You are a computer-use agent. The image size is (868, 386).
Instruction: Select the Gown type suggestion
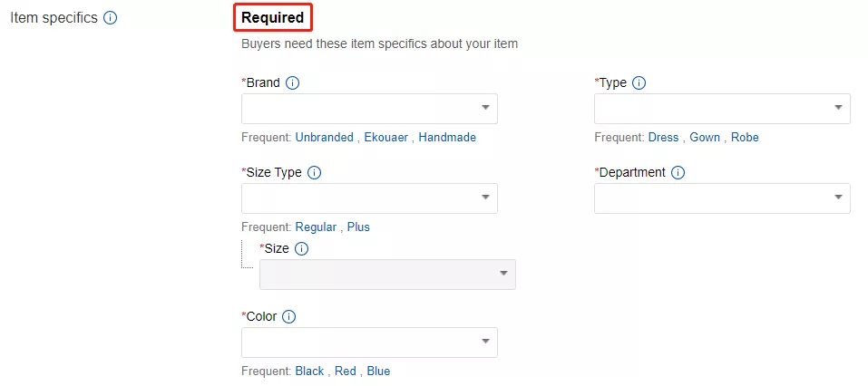(705, 138)
